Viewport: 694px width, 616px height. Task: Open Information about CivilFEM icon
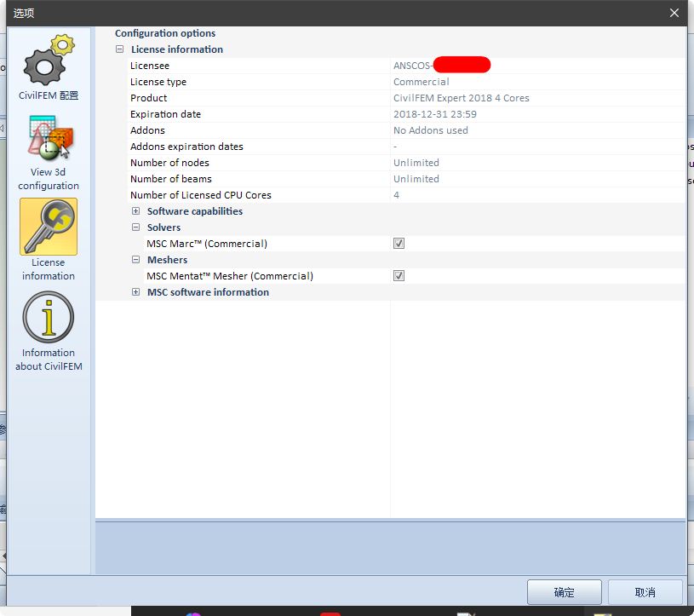[x=49, y=317]
